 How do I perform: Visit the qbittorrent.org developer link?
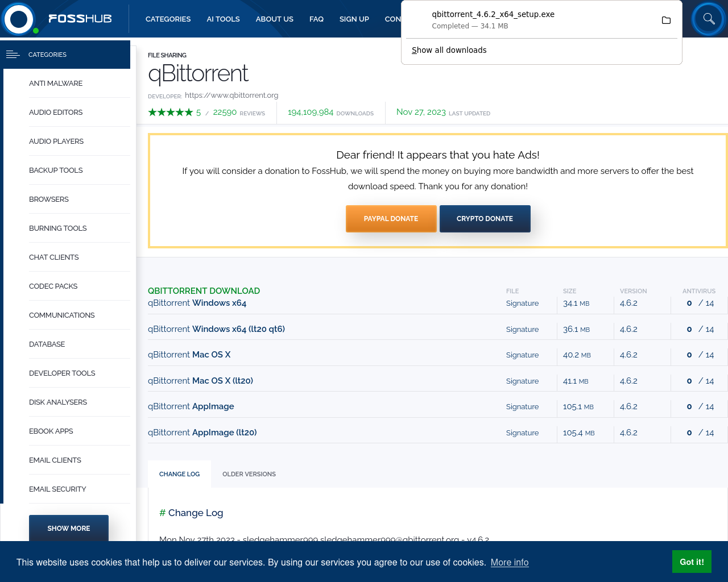231,95
